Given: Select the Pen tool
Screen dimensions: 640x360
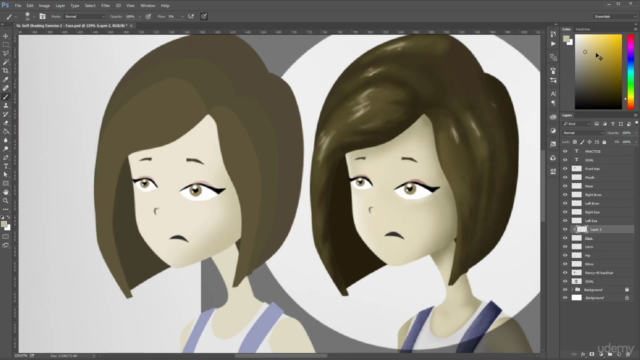Looking at the screenshot, I should 6,158.
